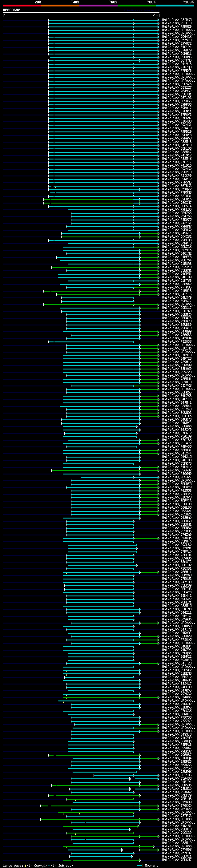Open hit UniRef100_Q944C6
This screenshot has height=868, width=197.
point(177,37)
